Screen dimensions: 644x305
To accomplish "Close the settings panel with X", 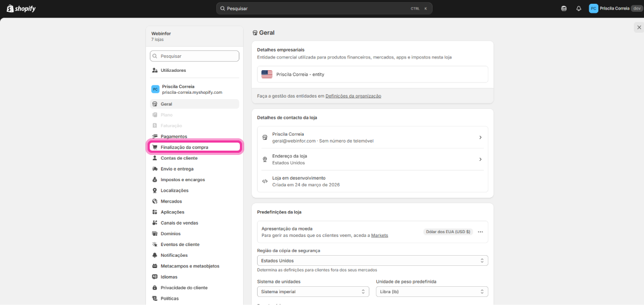I will (x=639, y=27).
